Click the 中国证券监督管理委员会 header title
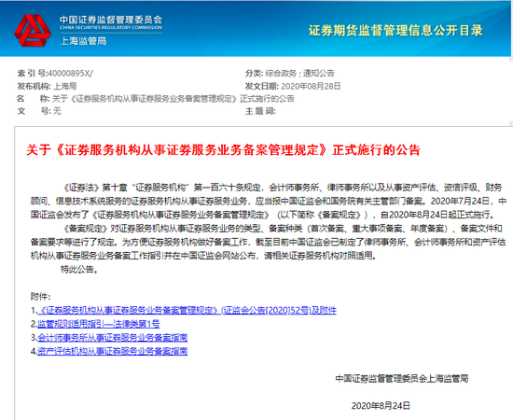 [111, 20]
